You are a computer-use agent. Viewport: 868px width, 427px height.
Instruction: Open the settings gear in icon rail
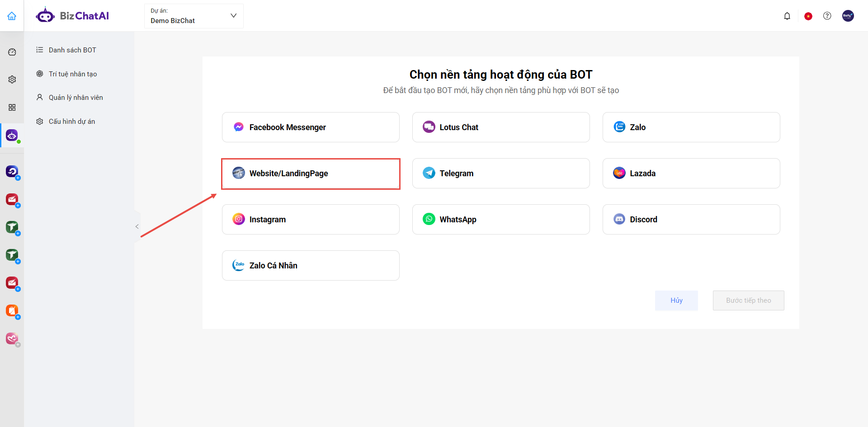click(12, 80)
